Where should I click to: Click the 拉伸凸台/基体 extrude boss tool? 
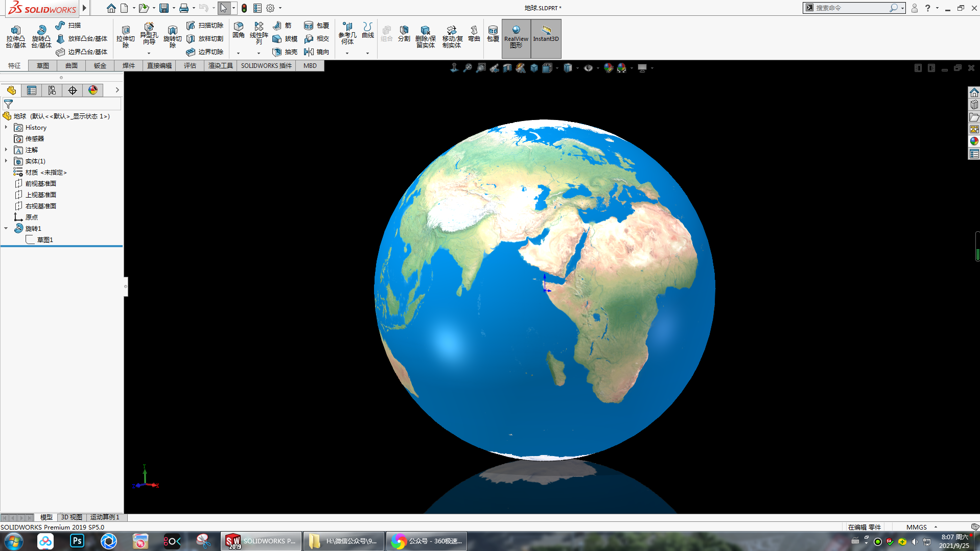click(x=16, y=37)
